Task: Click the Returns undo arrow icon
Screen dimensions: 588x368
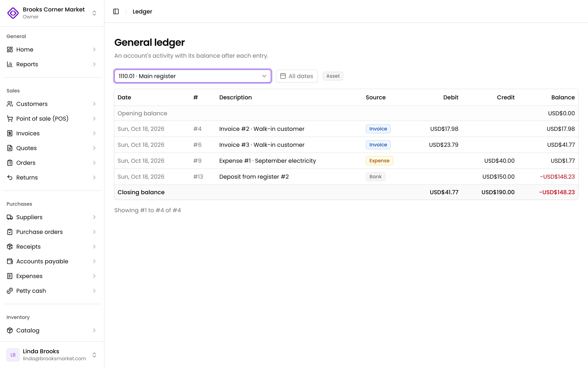Action: click(10, 177)
